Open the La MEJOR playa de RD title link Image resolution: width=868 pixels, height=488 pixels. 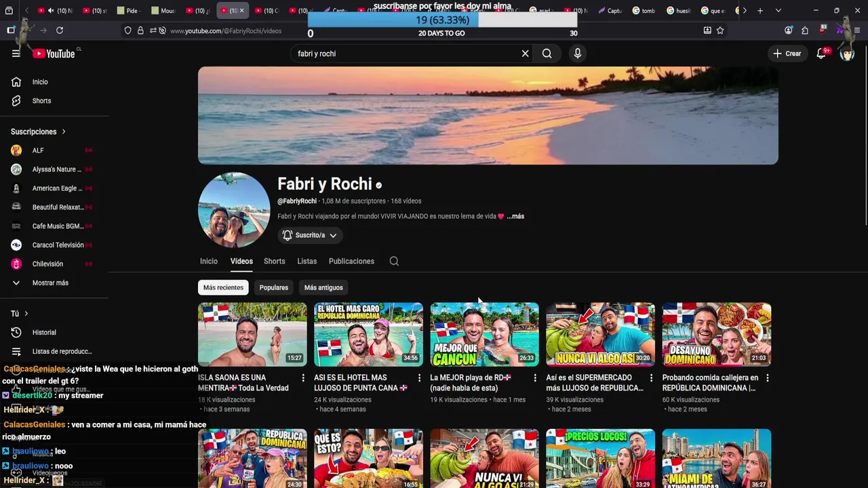point(471,383)
